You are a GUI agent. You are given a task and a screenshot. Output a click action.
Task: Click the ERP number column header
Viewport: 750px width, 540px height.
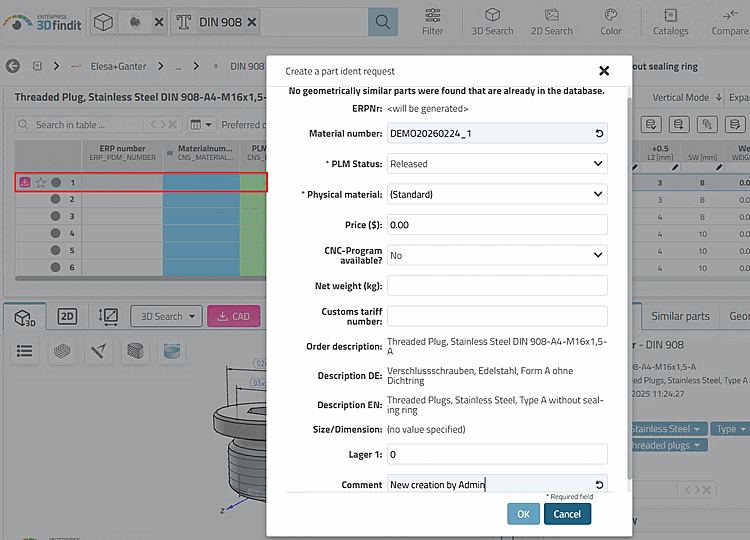point(122,153)
